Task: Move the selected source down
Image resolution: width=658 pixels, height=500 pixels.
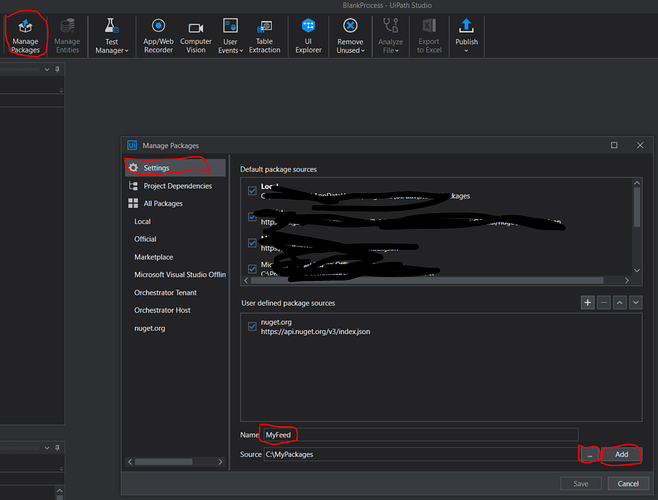Action: coord(636,302)
